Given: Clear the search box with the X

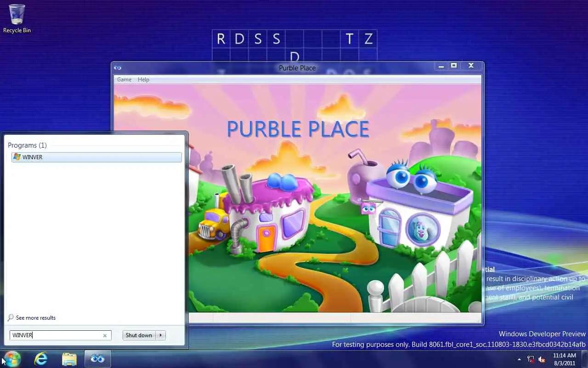Looking at the screenshot, I should pos(105,335).
